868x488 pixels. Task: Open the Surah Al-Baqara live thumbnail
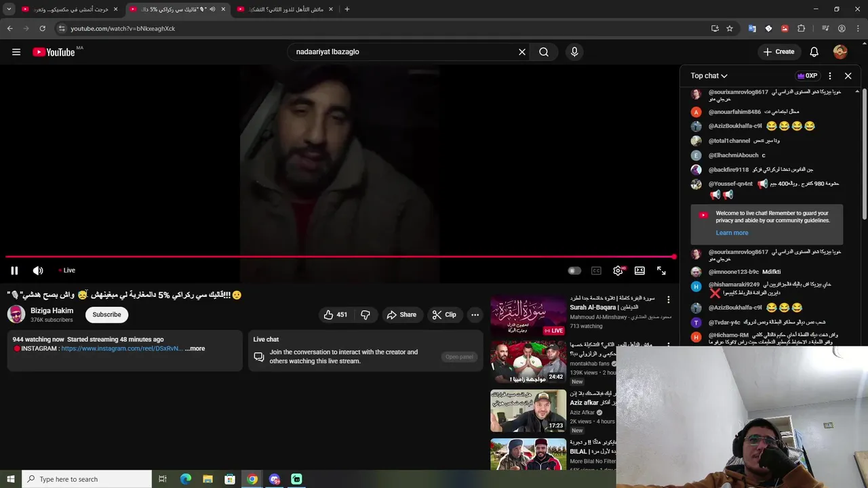pos(528,315)
